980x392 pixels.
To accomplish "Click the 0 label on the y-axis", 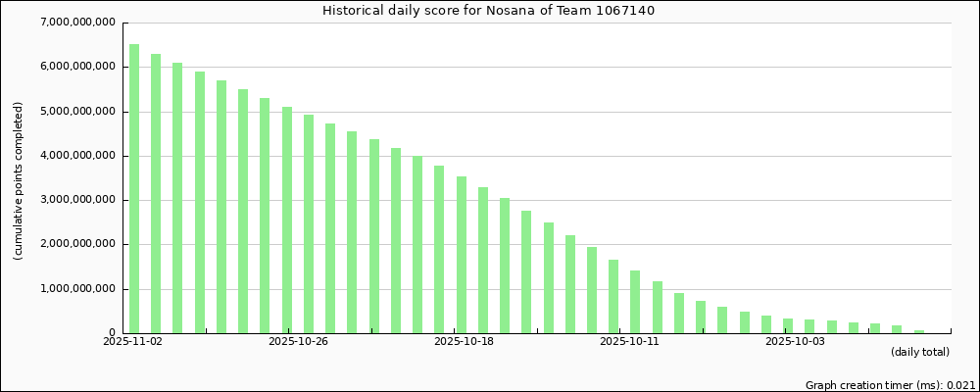I will [x=114, y=333].
